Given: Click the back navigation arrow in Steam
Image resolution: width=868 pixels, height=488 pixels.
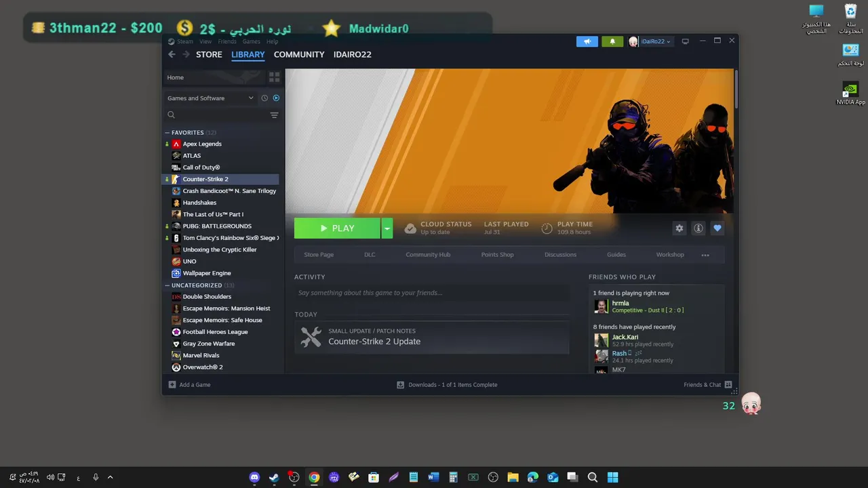Looking at the screenshot, I should (x=172, y=54).
